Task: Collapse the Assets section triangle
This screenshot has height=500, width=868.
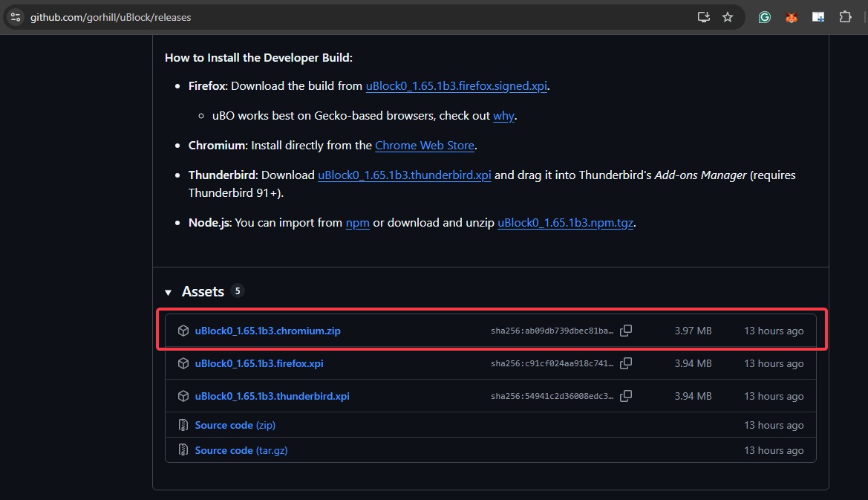Action: pos(169,292)
